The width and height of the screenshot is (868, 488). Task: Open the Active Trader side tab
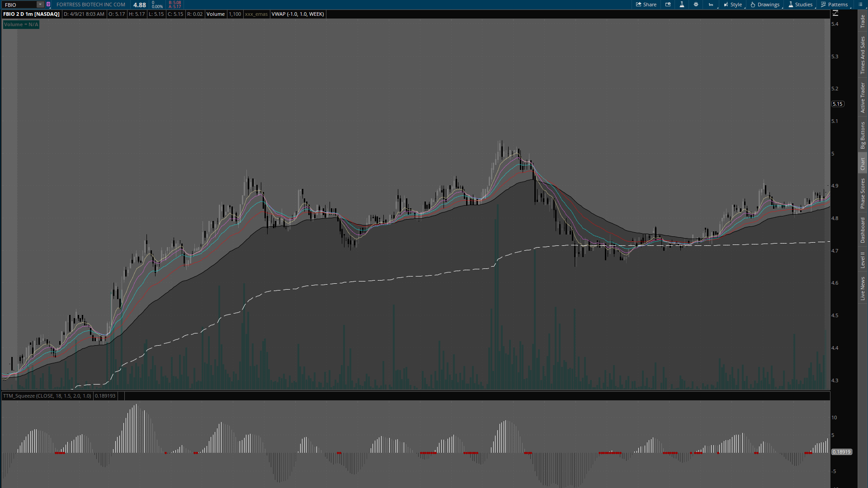[x=863, y=98]
